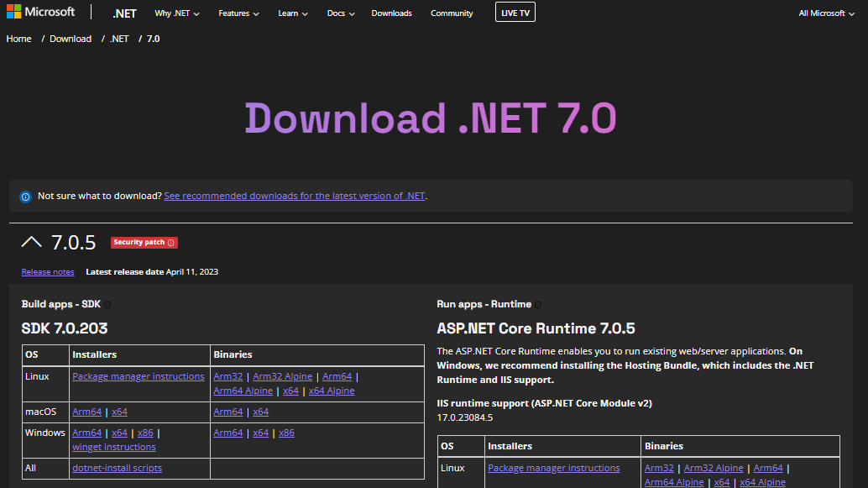This screenshot has height=488, width=868.
Task: Open the Downloads nav item
Action: 391,13
